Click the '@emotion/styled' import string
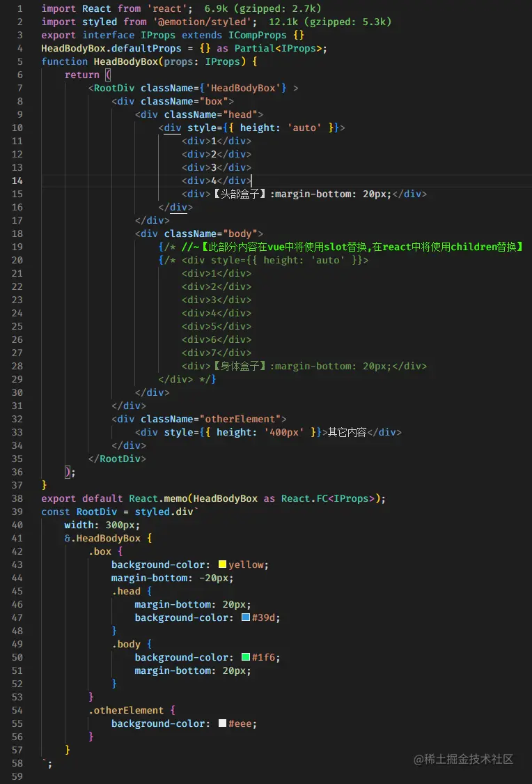 (x=202, y=22)
